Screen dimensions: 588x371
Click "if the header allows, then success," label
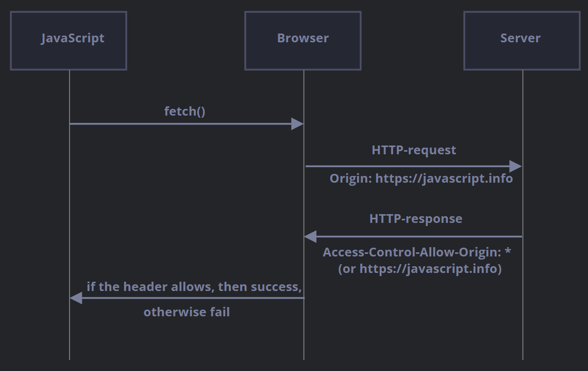coord(194,286)
